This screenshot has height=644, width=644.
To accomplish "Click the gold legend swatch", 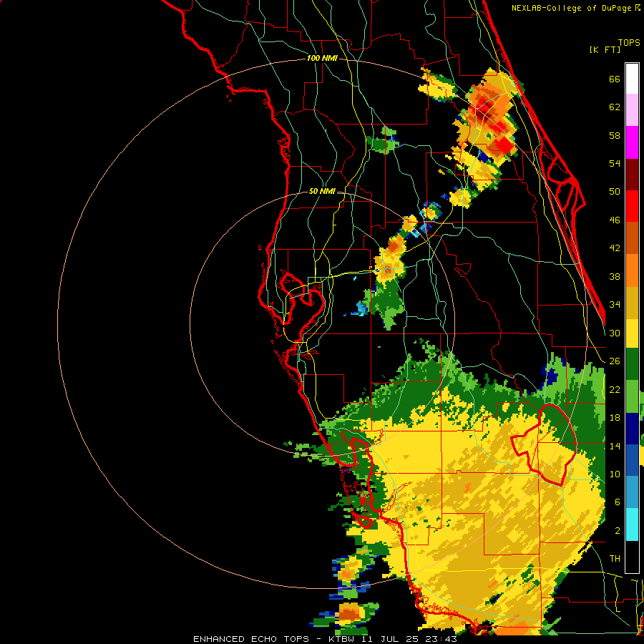I will pos(632,303).
